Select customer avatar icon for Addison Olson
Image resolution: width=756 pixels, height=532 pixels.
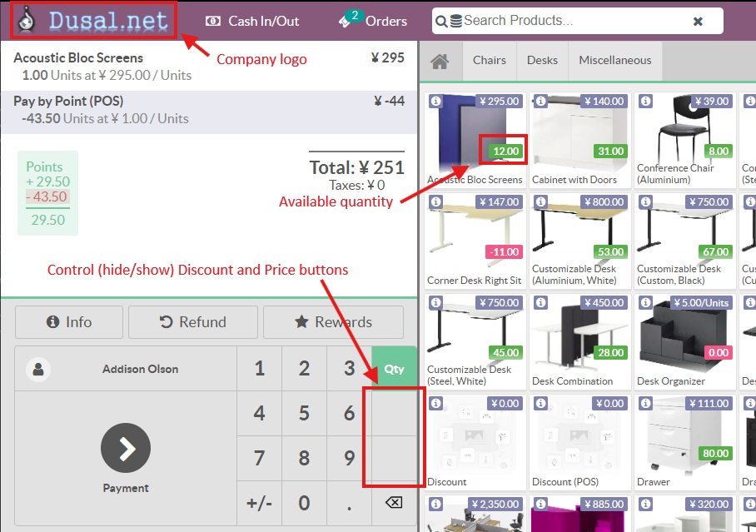[37, 369]
